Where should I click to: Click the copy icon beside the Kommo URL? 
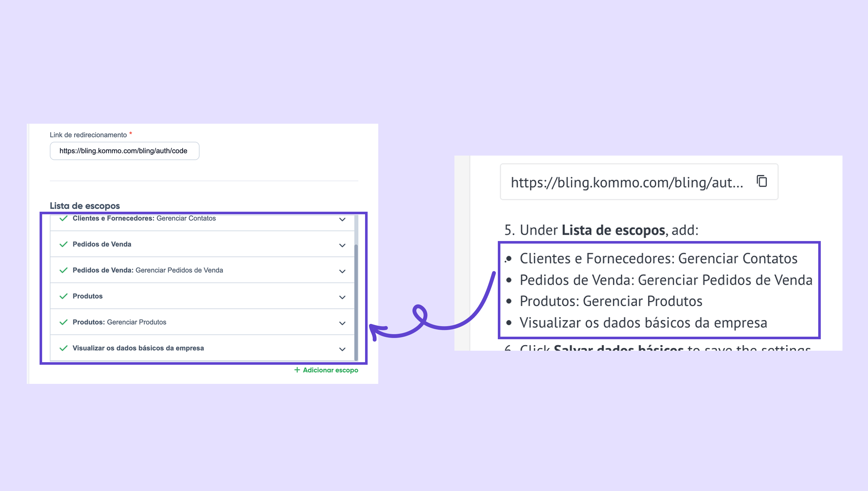tap(762, 181)
